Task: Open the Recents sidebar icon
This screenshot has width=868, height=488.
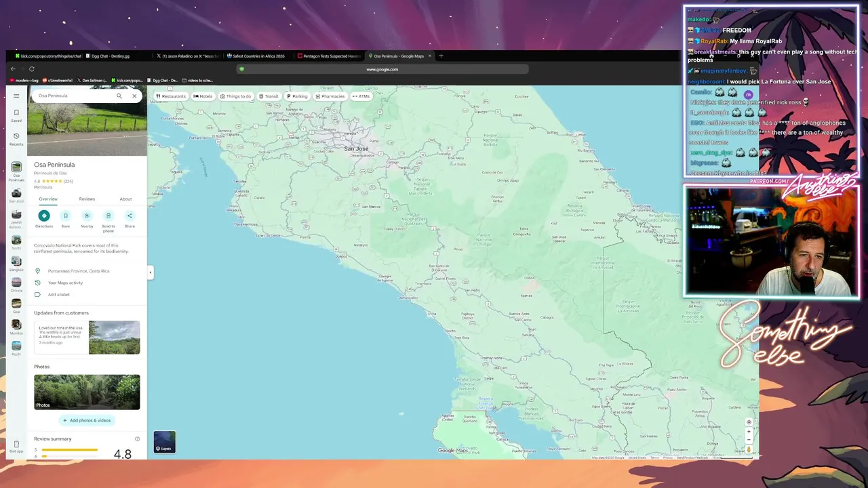Action: point(16,139)
